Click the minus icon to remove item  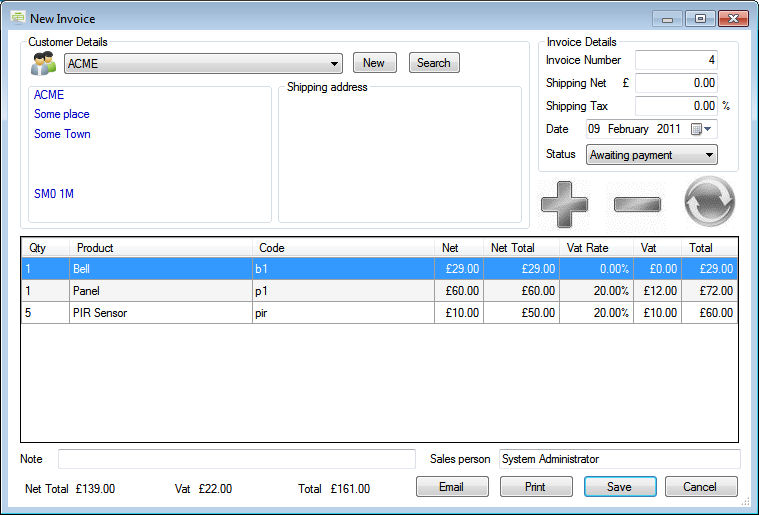637,204
